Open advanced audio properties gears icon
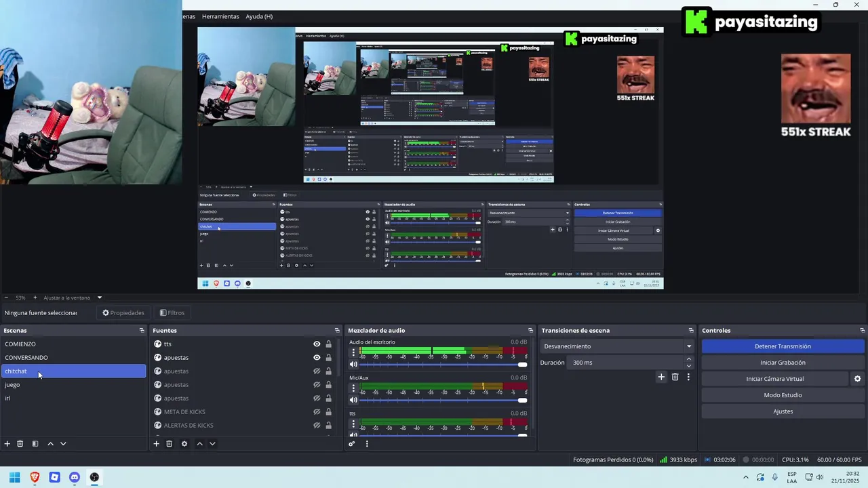Screen dimensions: 868x488 (351, 444)
